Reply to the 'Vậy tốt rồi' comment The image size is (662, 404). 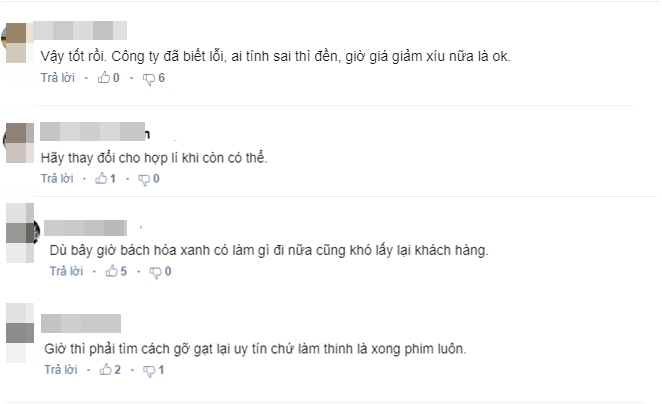[58, 78]
